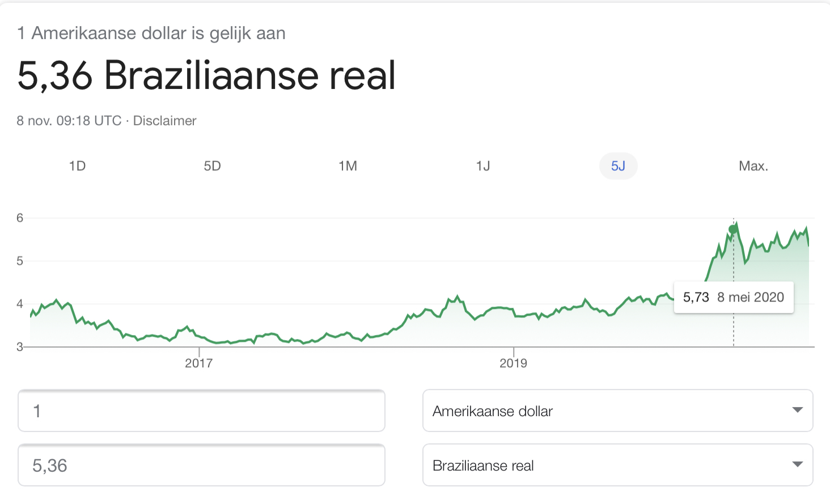Click the 2017 label on chart axis

tap(198, 363)
